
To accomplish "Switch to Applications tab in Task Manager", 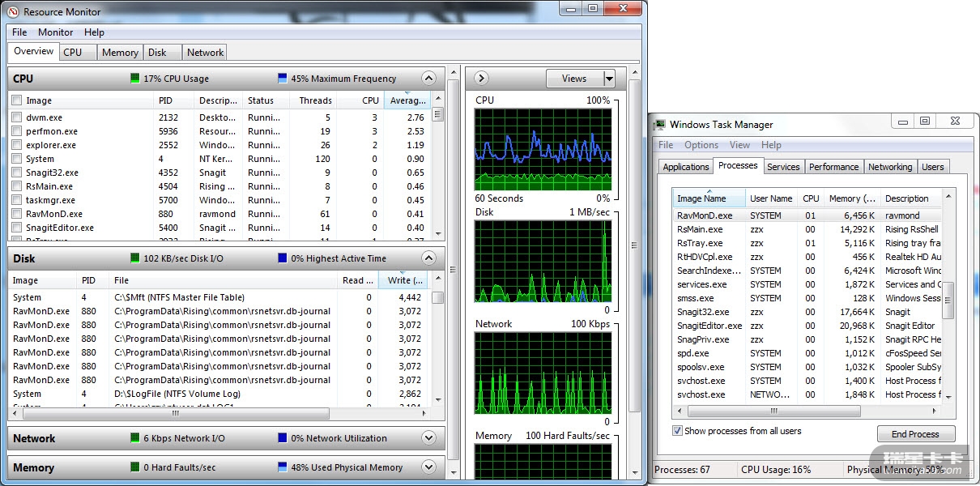I will click(686, 167).
